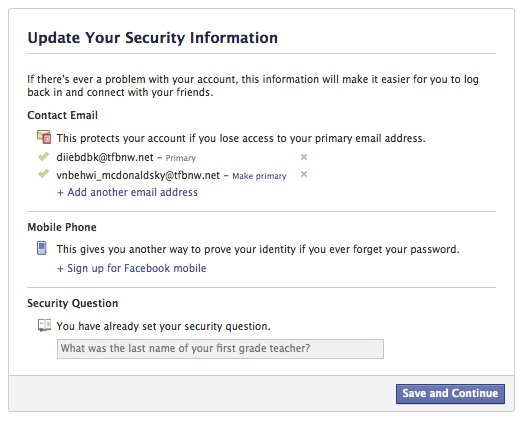Add another email address
This screenshot has width=526, height=422.
tap(127, 192)
